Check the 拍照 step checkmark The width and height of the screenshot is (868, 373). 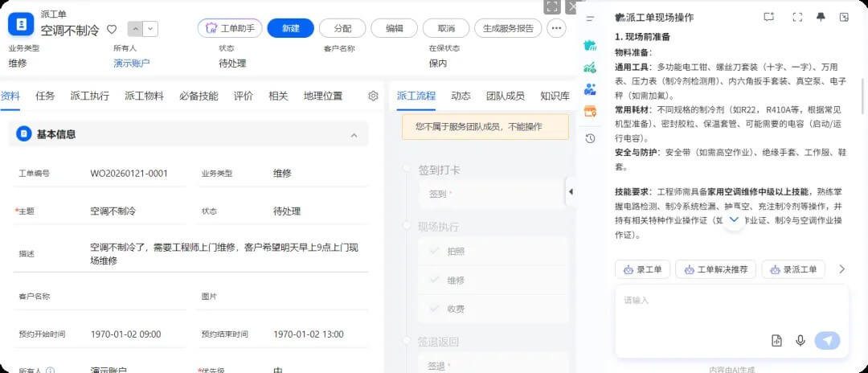tap(434, 251)
